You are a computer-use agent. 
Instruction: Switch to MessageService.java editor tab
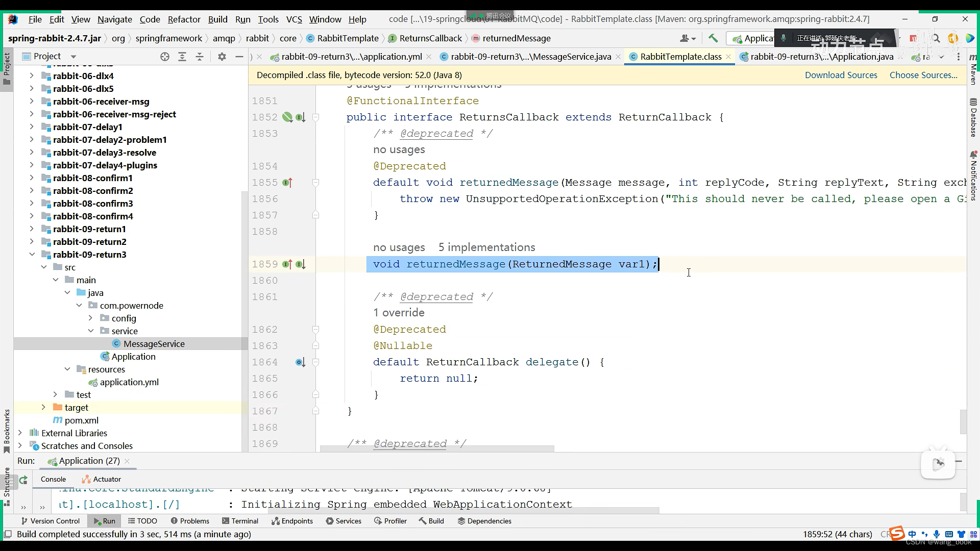pyautogui.click(x=530, y=57)
